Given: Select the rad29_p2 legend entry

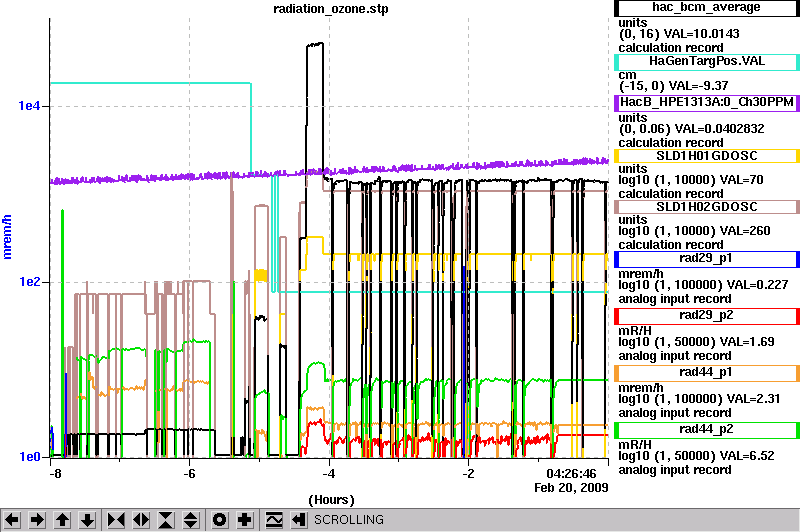Looking at the screenshot, I should [707, 316].
